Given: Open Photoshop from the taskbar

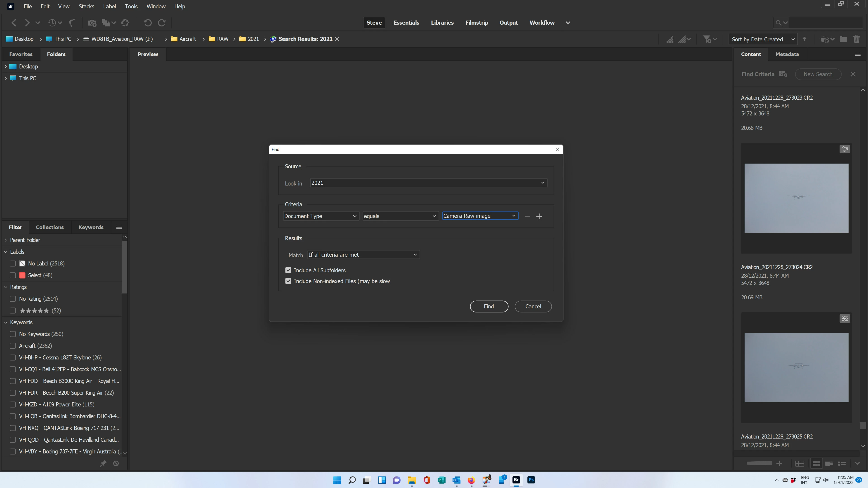Looking at the screenshot, I should (531, 480).
